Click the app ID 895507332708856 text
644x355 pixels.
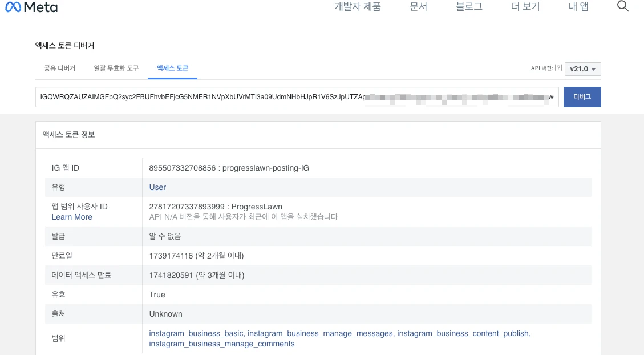coord(183,168)
